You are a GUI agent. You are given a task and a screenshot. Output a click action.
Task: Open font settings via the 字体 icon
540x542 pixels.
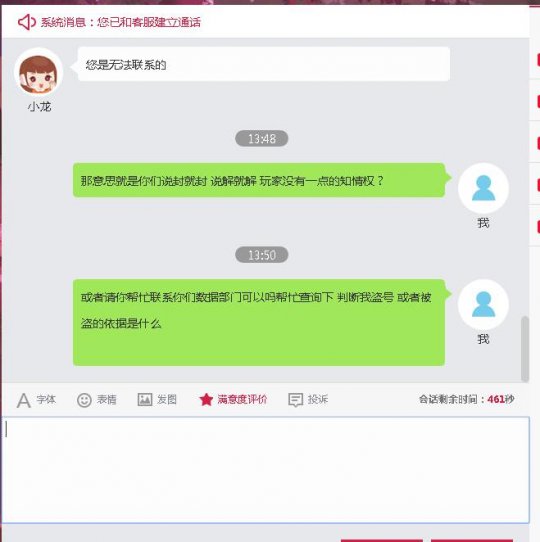[24, 400]
